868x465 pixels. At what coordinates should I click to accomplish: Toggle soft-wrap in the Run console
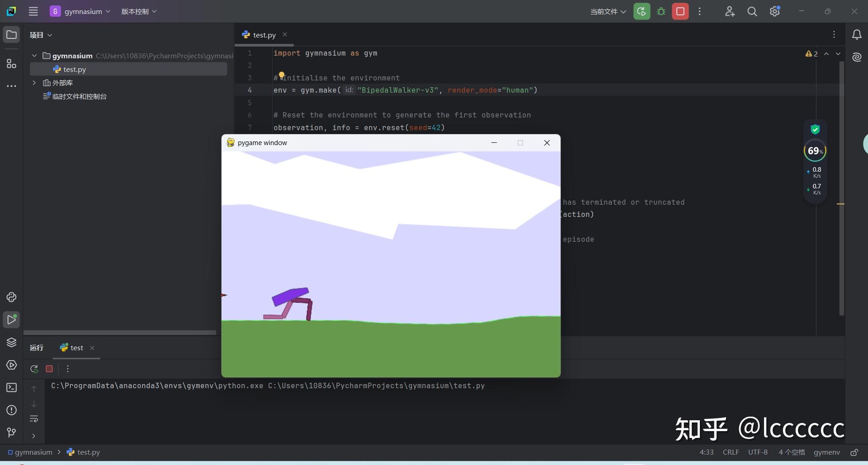(x=34, y=419)
